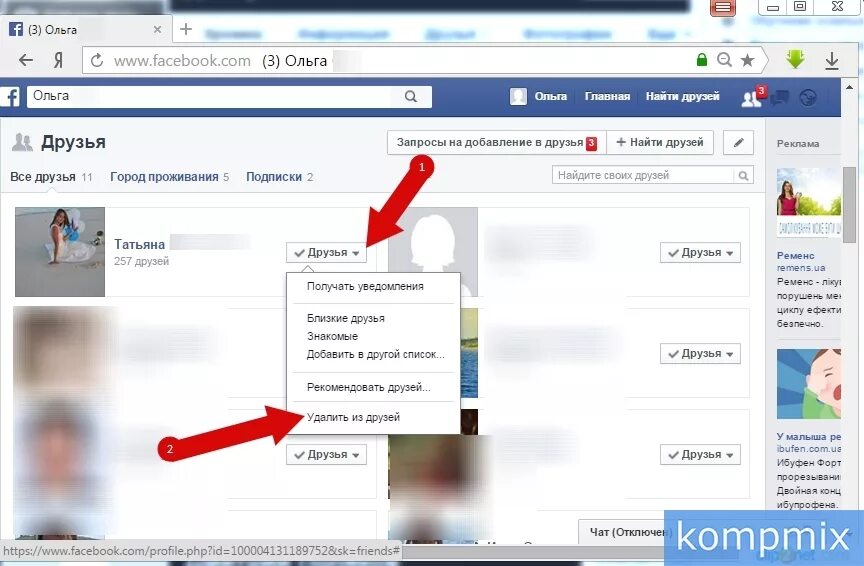Close the '(3) Ольга' browser tab
The height and width of the screenshot is (566, 864).
click(158, 29)
